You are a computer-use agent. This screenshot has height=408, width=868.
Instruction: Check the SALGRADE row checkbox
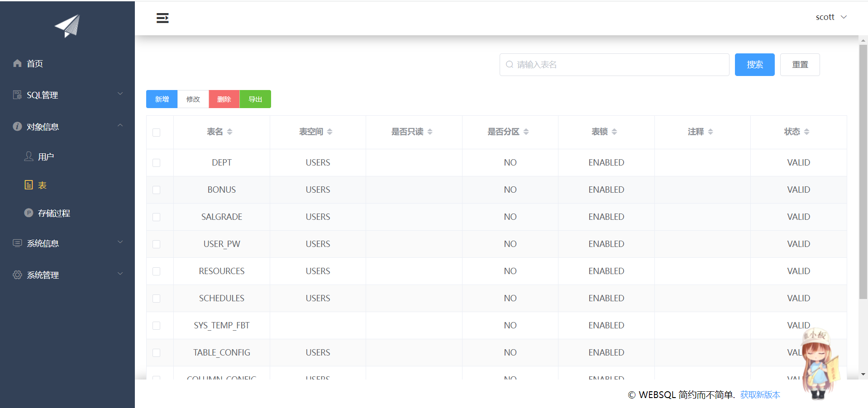(157, 217)
